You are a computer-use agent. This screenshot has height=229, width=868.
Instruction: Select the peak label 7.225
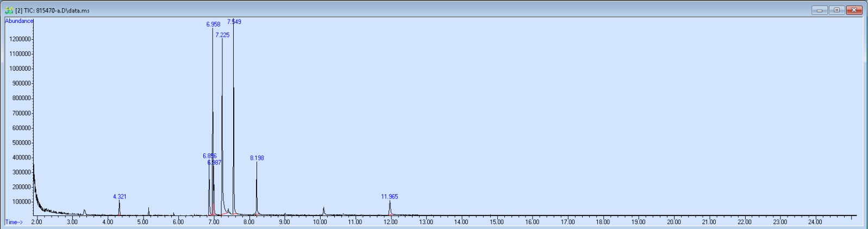coord(222,35)
